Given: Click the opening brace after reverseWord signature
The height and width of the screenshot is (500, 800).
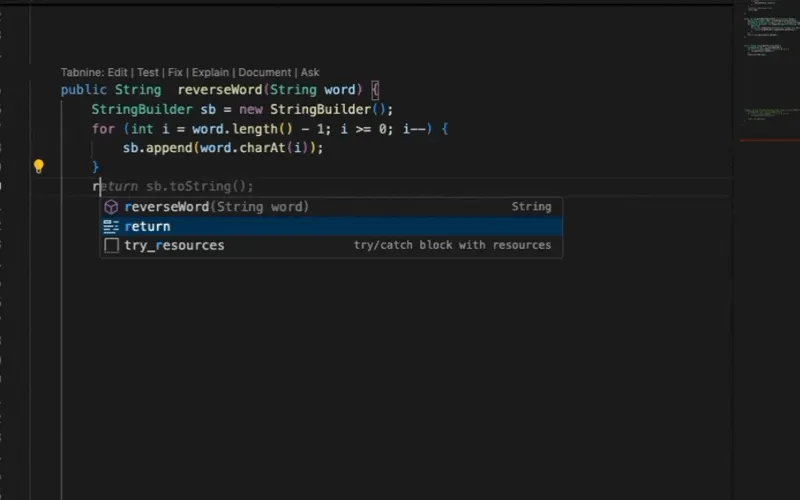Looking at the screenshot, I should coord(375,90).
